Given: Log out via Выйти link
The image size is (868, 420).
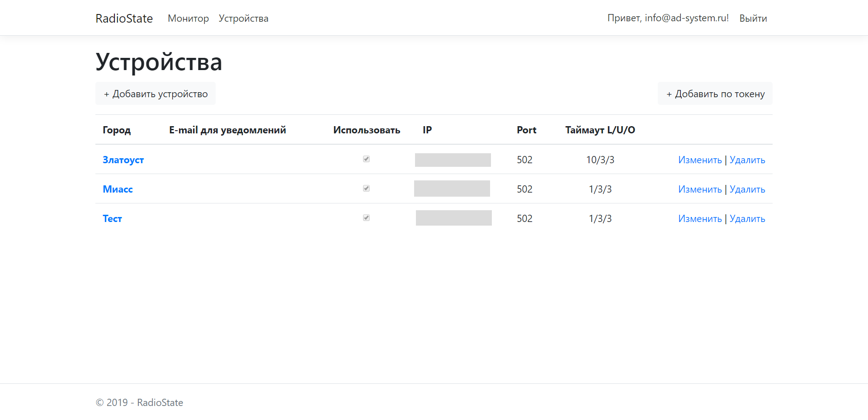Looking at the screenshot, I should (753, 19).
